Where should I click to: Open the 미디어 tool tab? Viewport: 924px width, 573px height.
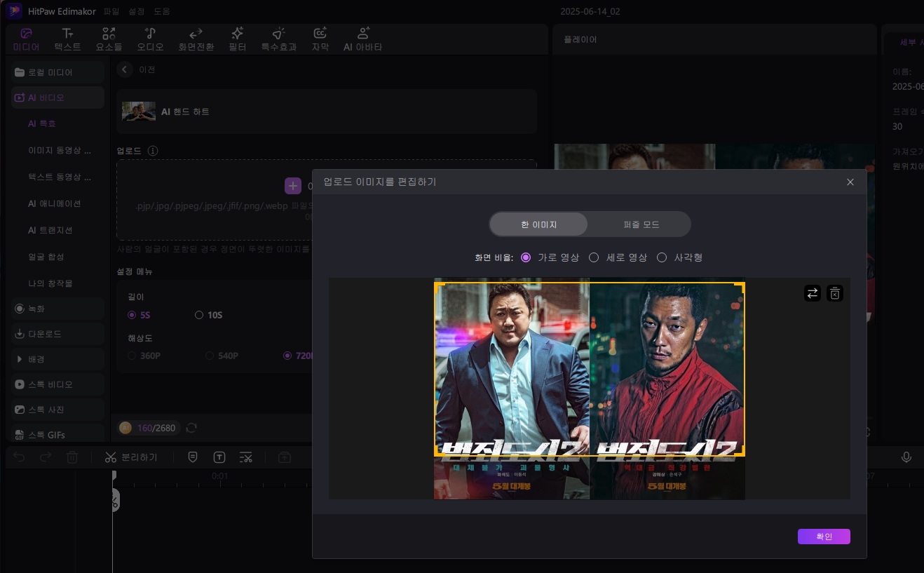(26, 40)
